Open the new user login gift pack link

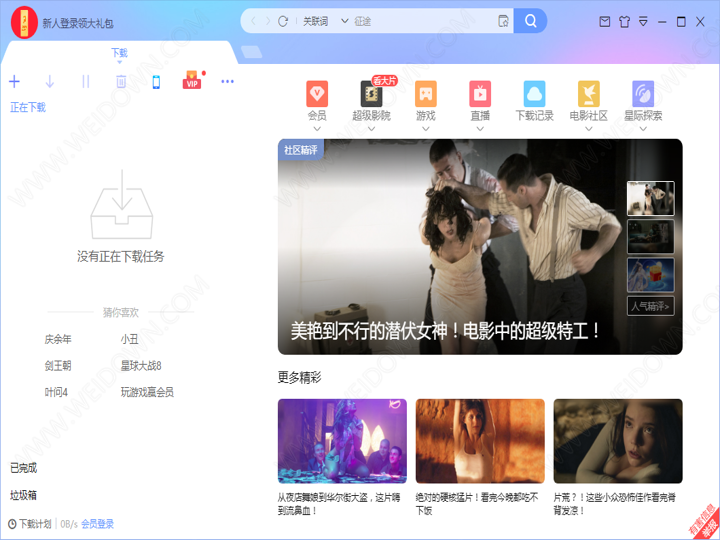[x=78, y=23]
